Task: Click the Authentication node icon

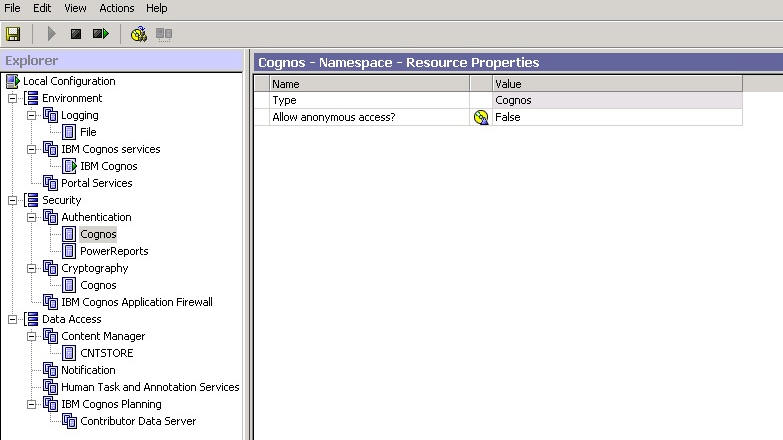Action: point(50,217)
